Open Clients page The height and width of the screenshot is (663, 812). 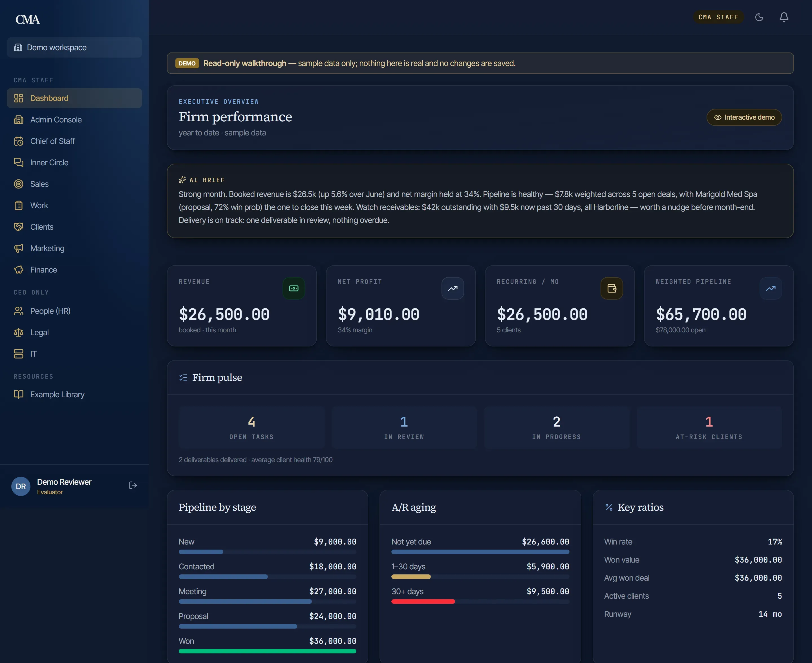74,227
